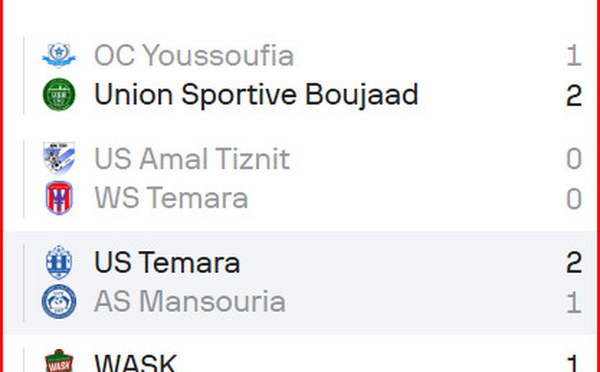Click the WASK team badge
Image resolution: width=600 pixels, height=372 pixels.
(59, 361)
